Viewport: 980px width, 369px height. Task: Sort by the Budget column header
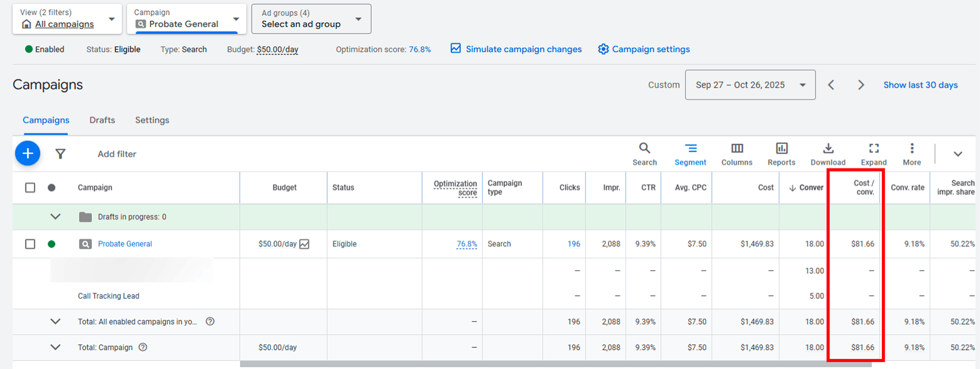[284, 188]
